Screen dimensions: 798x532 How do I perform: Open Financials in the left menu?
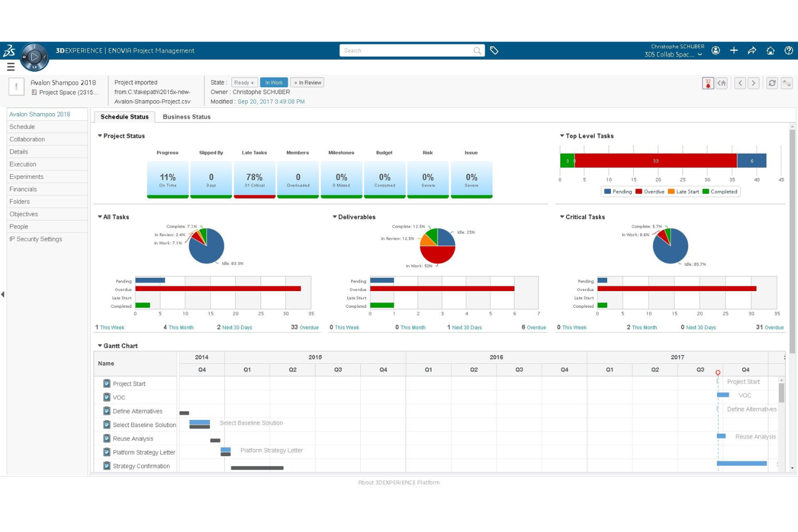point(47,189)
